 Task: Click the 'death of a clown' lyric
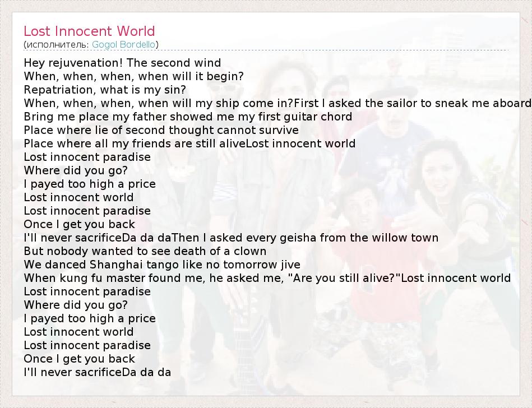coord(145,251)
